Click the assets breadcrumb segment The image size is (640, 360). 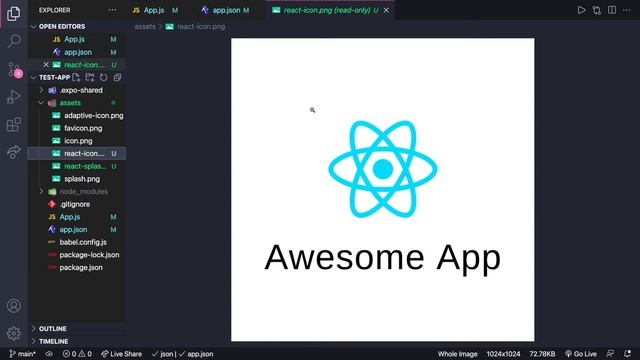coord(145,27)
